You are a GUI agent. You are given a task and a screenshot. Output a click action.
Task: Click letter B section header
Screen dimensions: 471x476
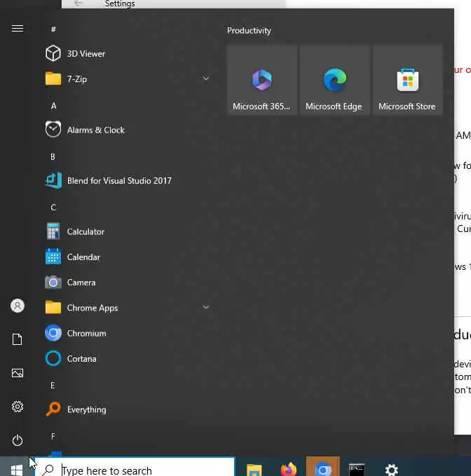click(53, 156)
